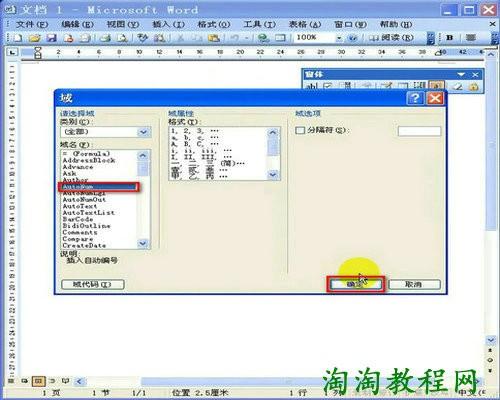Viewport: 500px width, 400px height.
Task: Click the scroll-down arrow of field names list
Action: coord(143,243)
